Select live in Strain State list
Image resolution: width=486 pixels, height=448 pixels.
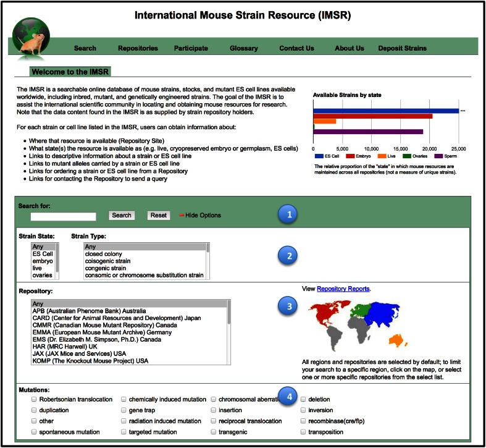pyautogui.click(x=43, y=268)
